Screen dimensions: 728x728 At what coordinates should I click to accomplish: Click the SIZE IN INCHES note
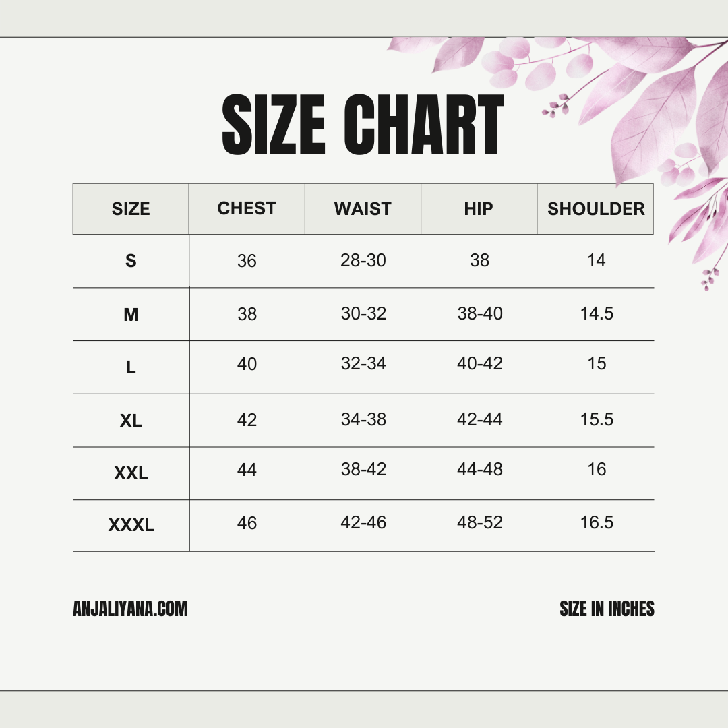tap(607, 609)
